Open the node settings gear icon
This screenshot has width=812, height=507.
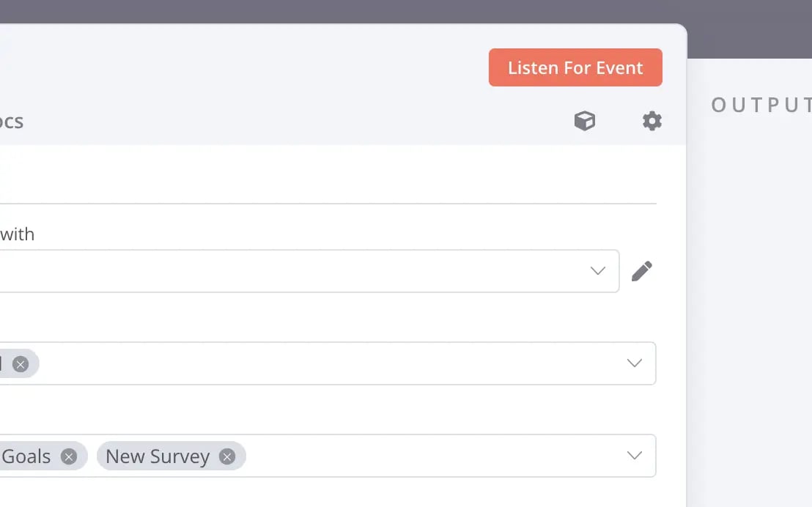[x=652, y=121]
